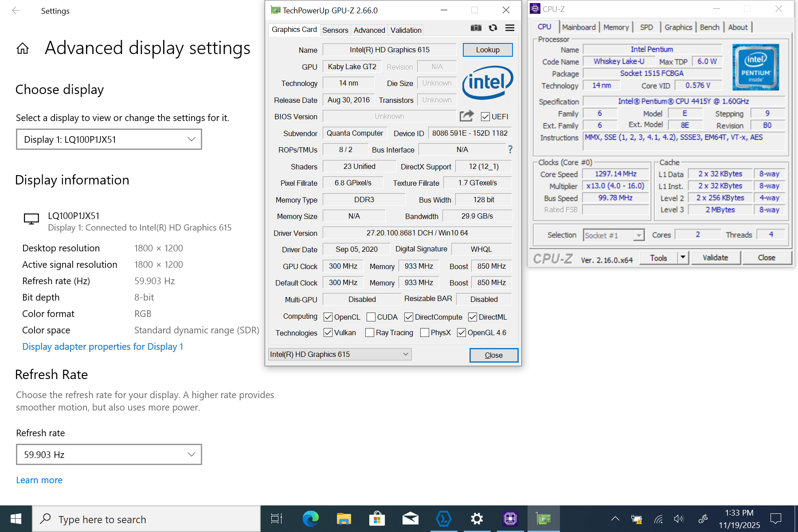
Task: Open Display adapter properties for Display 1
Action: click(103, 347)
